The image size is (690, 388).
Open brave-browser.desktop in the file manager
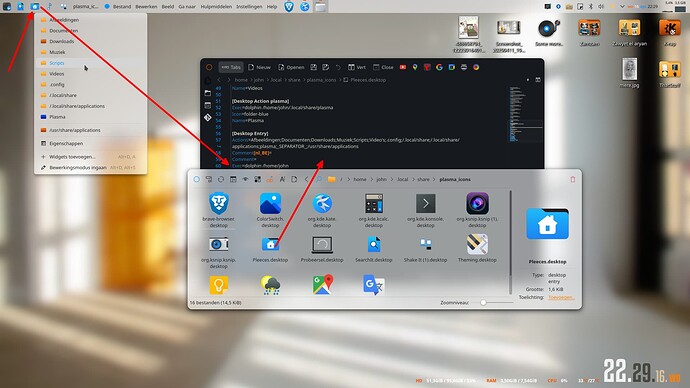218,209
